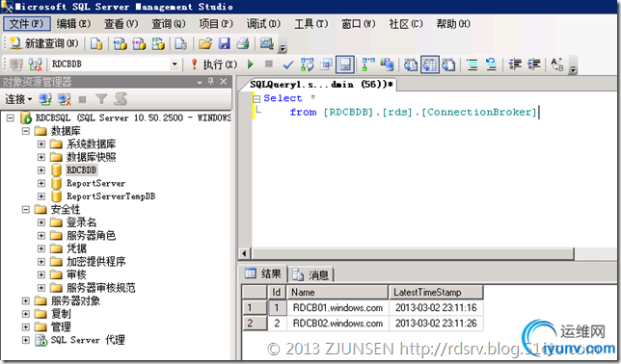Image resolution: width=621 pixels, height=364 pixels.
Task: Collapse the RDCBSQL server node
Action: 11,117
